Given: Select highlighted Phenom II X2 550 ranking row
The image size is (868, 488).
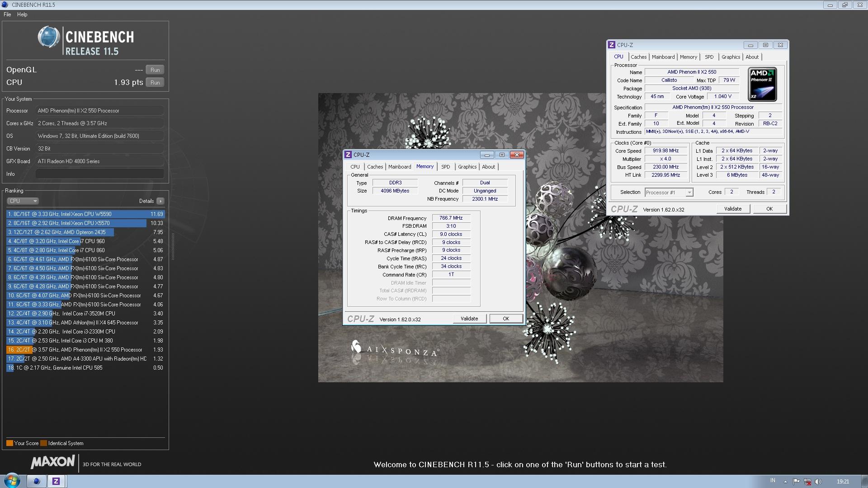Looking at the screenshot, I should click(x=85, y=350).
